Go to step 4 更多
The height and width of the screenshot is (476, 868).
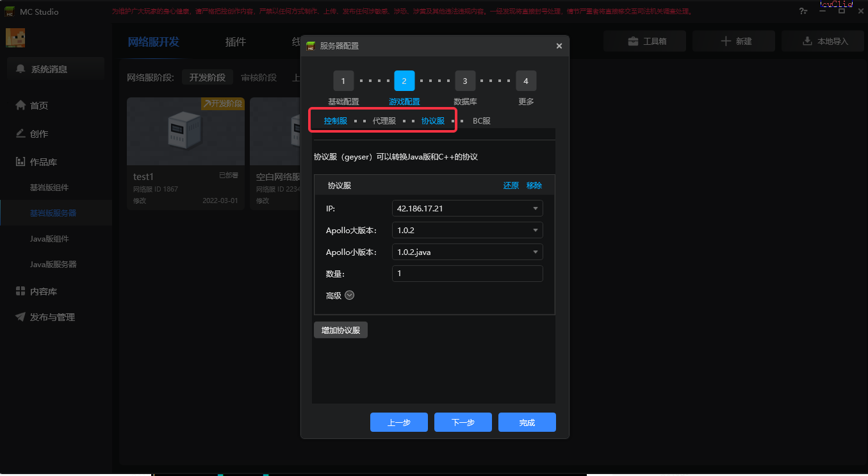point(526,81)
